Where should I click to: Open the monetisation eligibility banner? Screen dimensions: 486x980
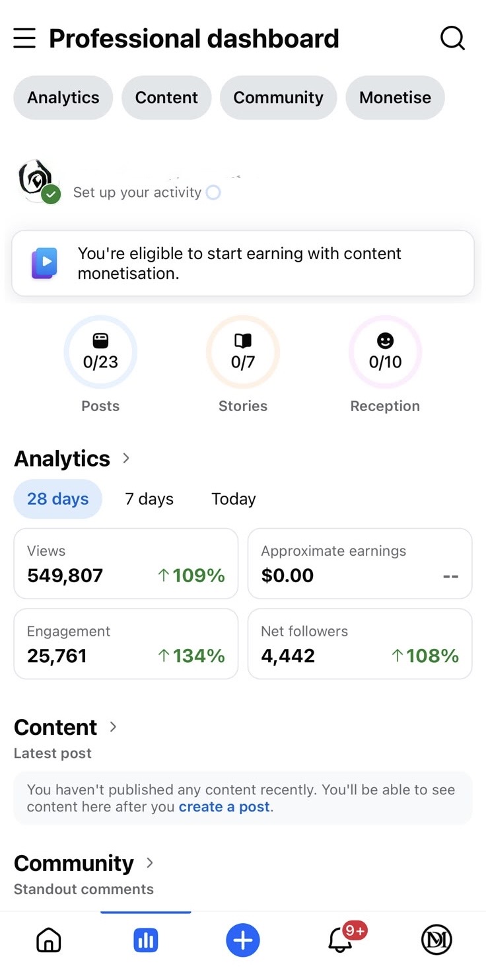(243, 263)
